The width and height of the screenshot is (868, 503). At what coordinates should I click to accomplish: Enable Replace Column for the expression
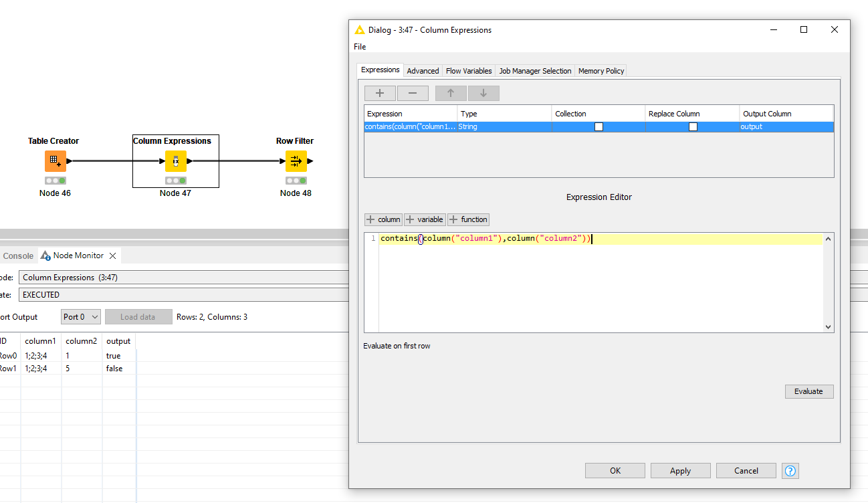pos(693,126)
